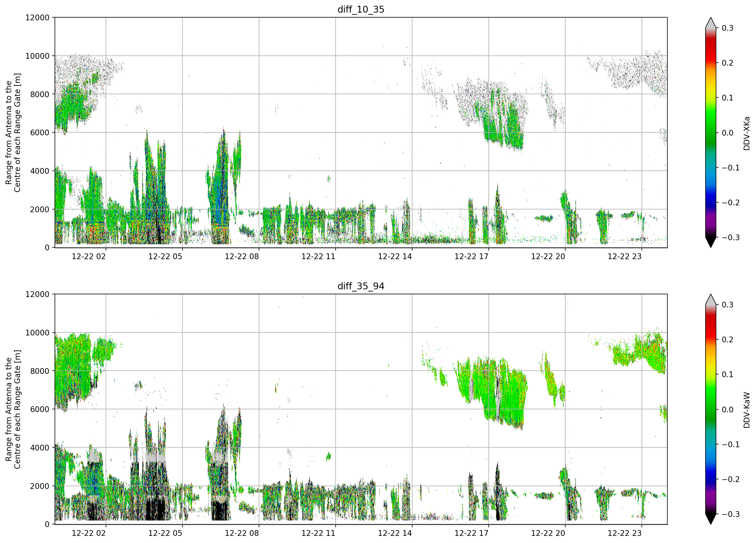Click the 0 y-tick in diff_10_35
The image size is (756, 543).
point(47,248)
